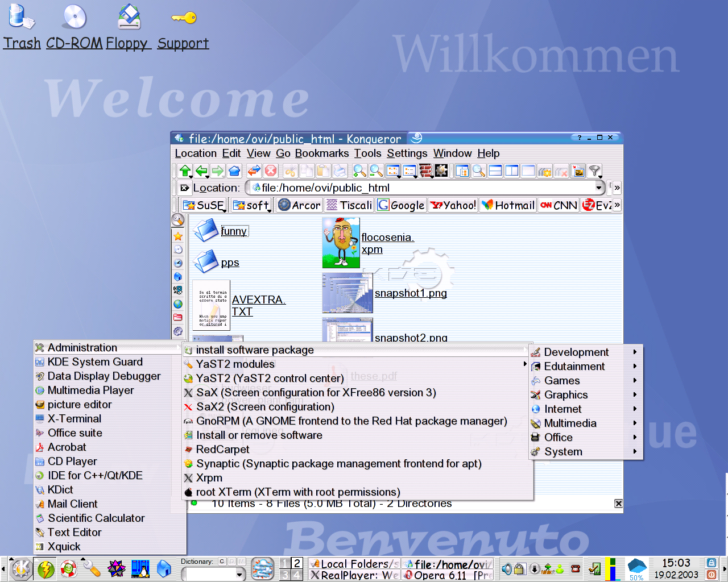Click the green Up arrow in Konqueror toolbar
This screenshot has width=728, height=582.
coord(185,171)
